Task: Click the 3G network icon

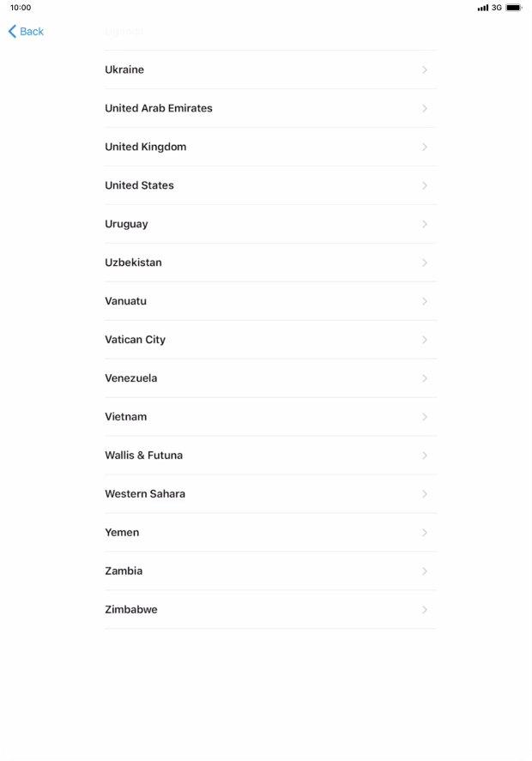Action: [498, 7]
